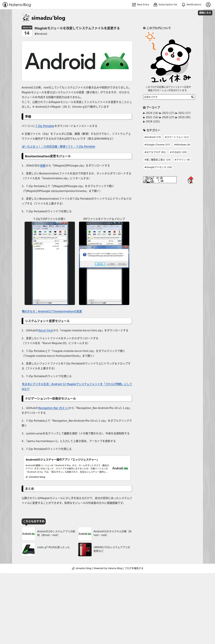Open Android12のシステムアプリの削除 recommendation

tap(56, 533)
